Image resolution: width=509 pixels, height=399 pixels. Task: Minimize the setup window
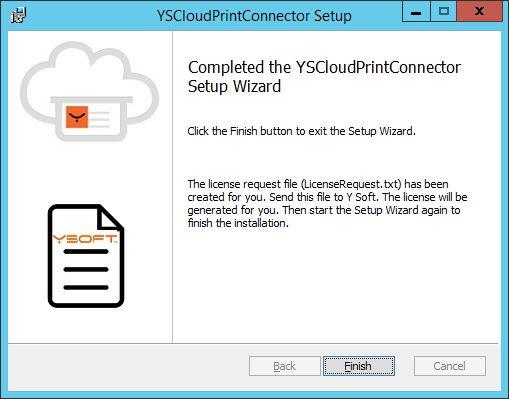tap(416, 12)
